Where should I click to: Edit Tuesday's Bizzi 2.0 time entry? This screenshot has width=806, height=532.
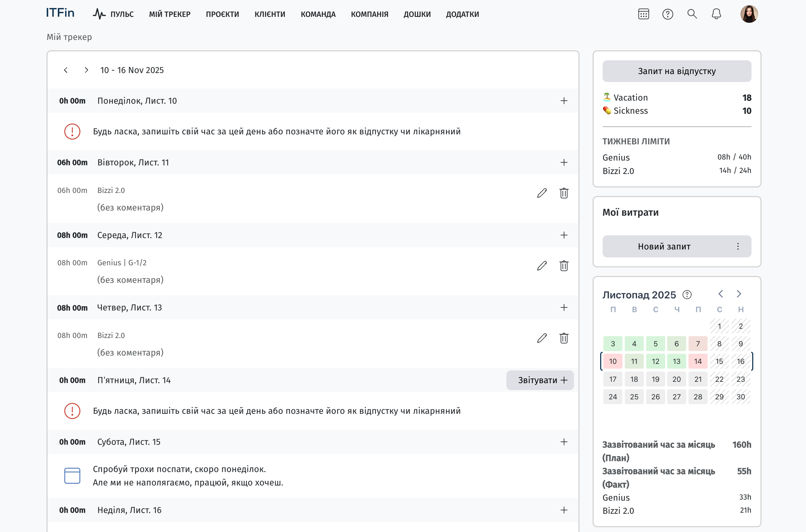tap(542, 193)
